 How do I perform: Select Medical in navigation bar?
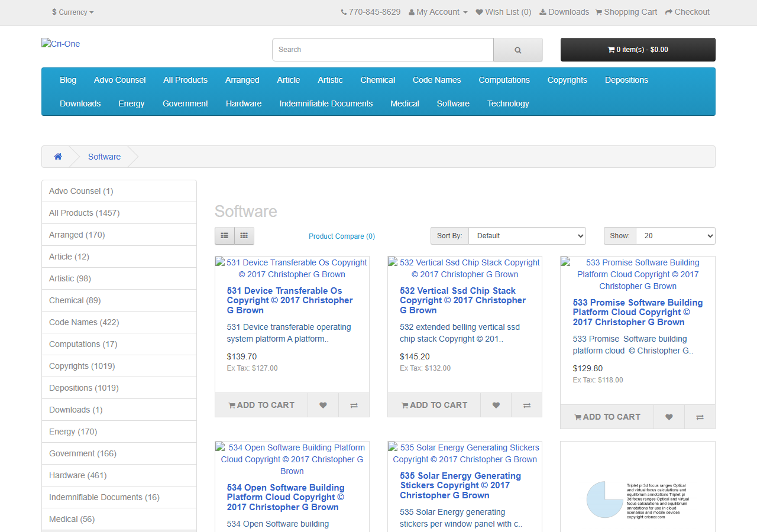[x=405, y=103]
